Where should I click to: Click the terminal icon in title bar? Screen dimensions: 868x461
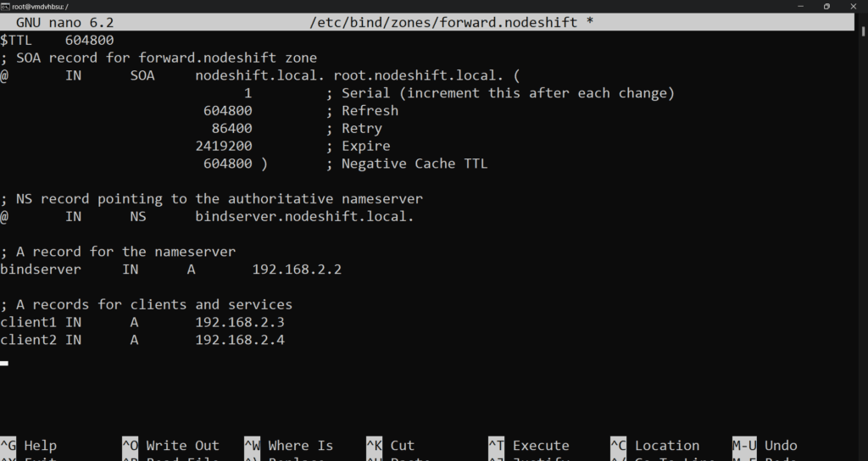click(x=6, y=6)
